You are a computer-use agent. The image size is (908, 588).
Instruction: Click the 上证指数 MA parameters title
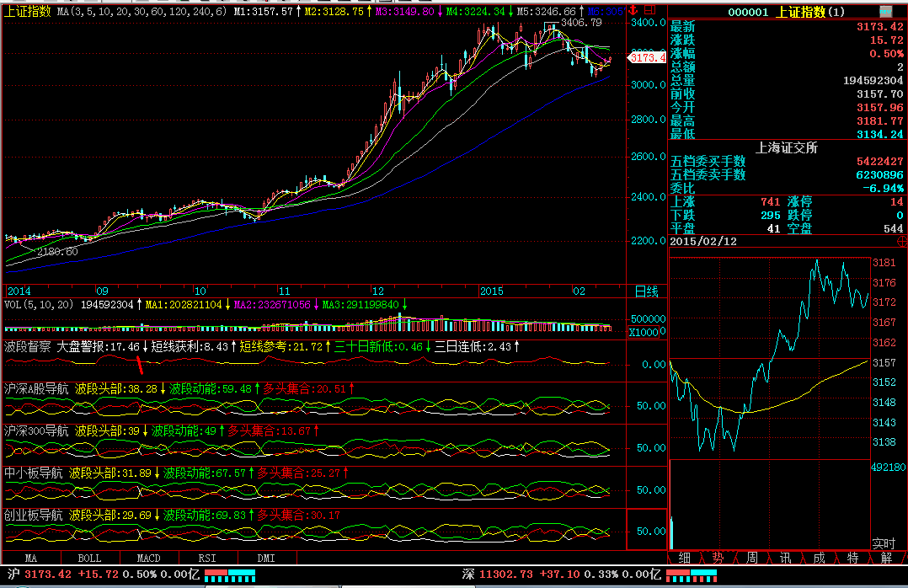click(115, 12)
